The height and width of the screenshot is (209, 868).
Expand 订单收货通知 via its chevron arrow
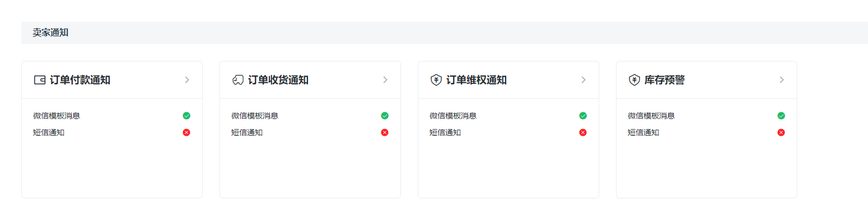point(385,80)
